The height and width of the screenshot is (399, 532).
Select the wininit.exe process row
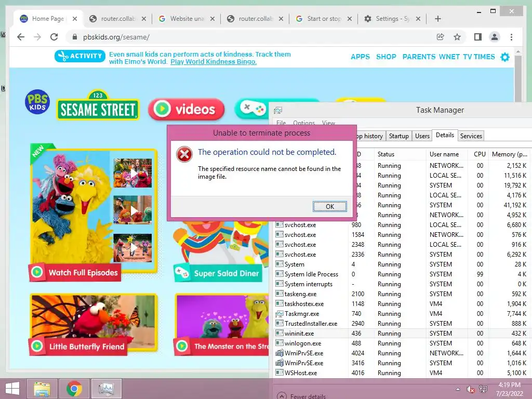click(x=403, y=334)
